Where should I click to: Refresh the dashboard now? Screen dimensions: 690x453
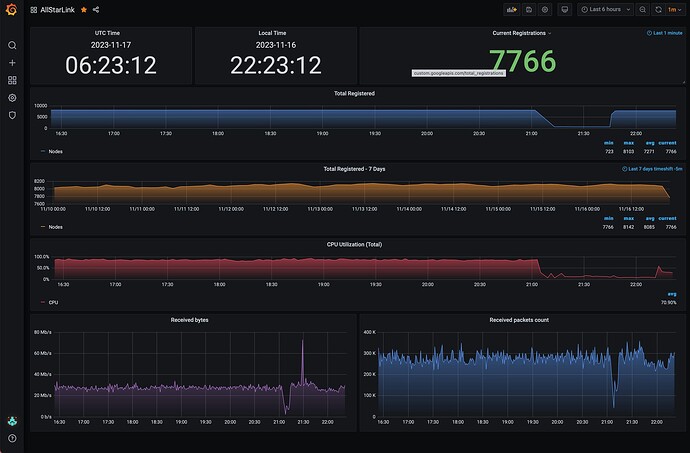(658, 10)
